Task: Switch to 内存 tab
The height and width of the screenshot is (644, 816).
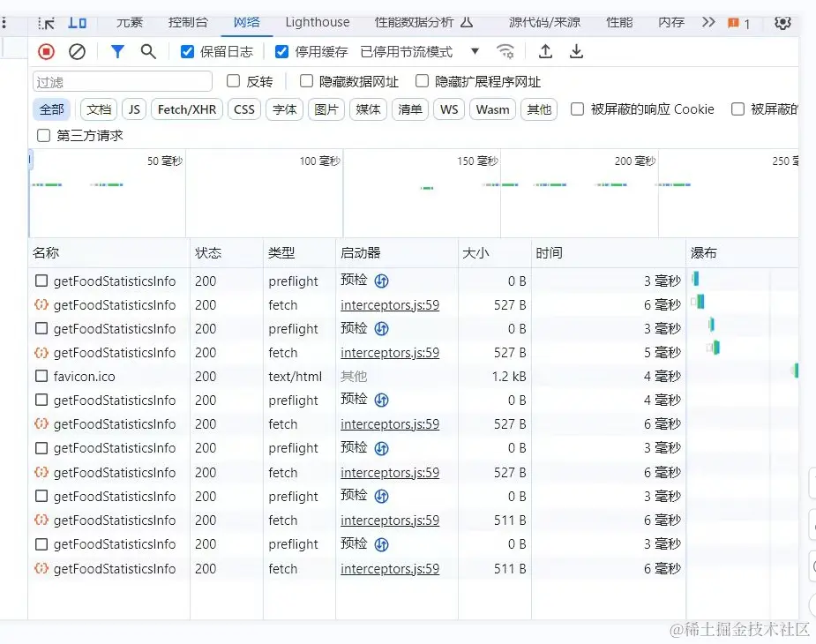Action: (x=670, y=22)
